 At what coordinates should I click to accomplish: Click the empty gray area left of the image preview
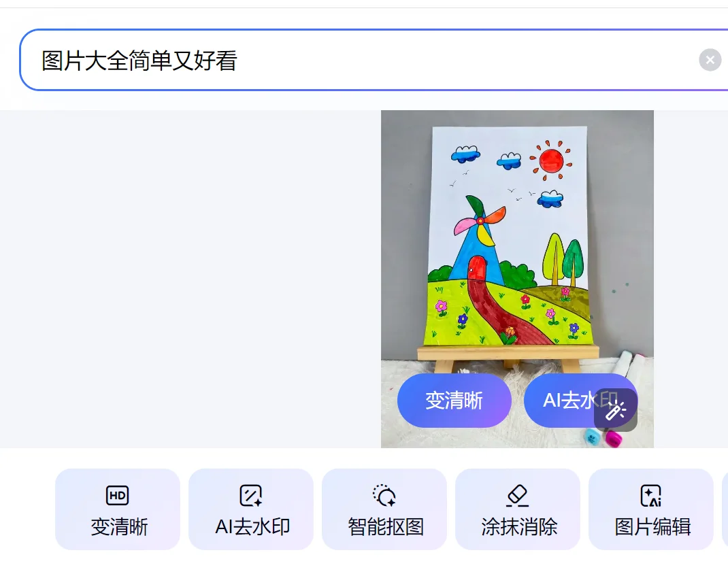[x=191, y=279]
